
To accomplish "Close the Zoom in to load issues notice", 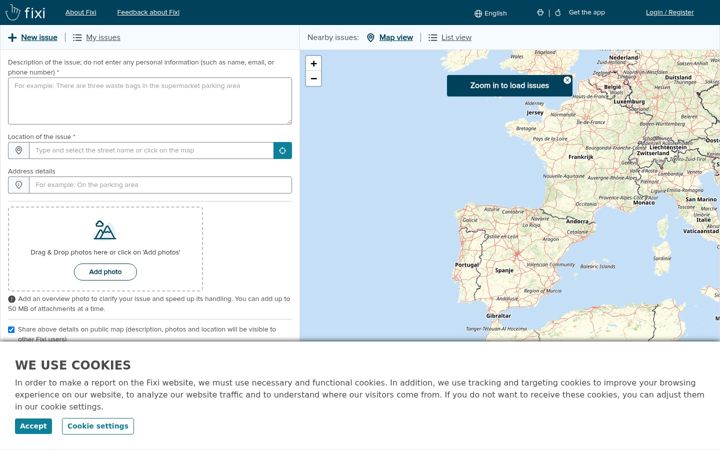I will pyautogui.click(x=567, y=80).
